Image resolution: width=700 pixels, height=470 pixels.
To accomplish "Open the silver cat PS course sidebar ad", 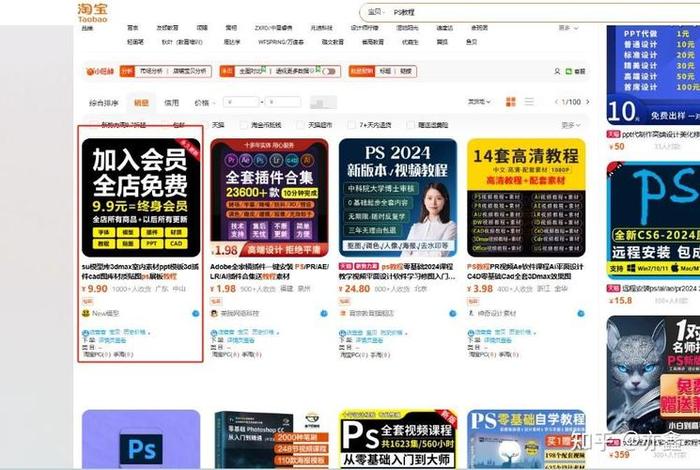I will [653, 375].
